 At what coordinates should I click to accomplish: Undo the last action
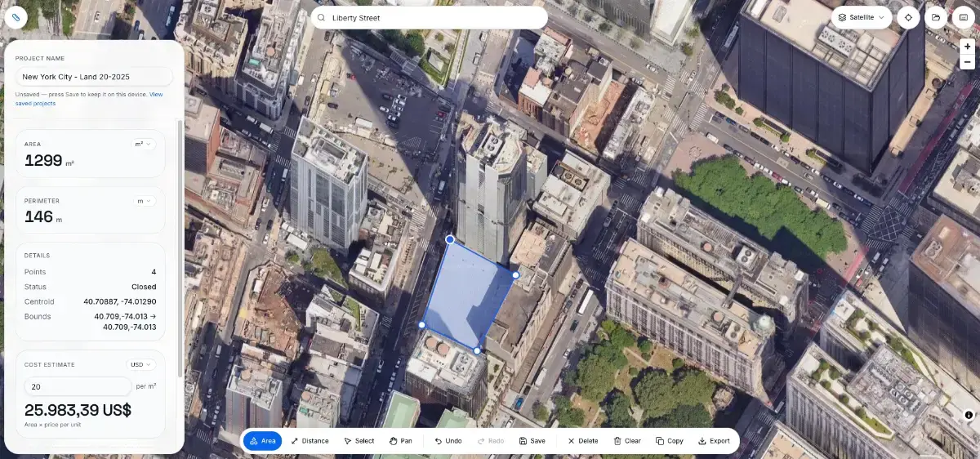pyautogui.click(x=448, y=441)
